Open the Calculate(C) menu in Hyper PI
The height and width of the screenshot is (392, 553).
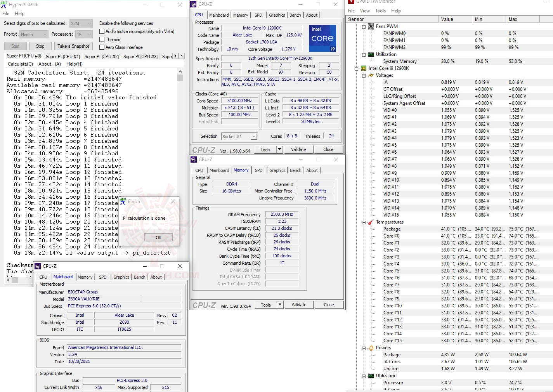coord(20,64)
